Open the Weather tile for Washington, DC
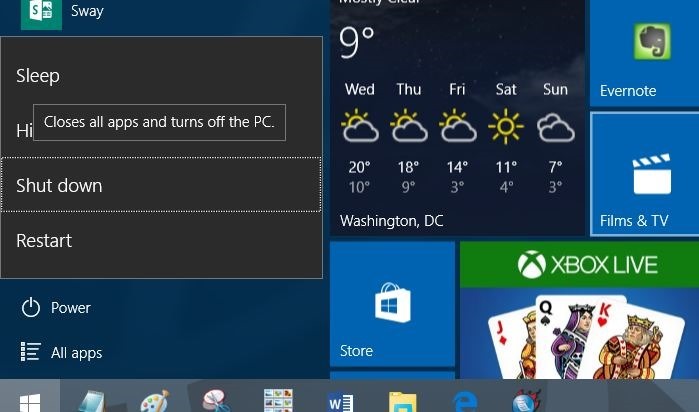The width and height of the screenshot is (699, 412). pos(457,117)
